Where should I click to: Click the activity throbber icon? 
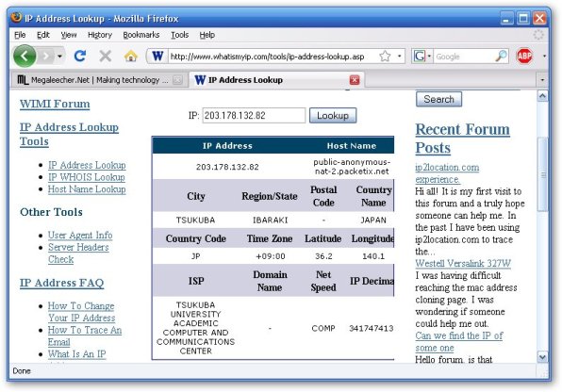(538, 35)
